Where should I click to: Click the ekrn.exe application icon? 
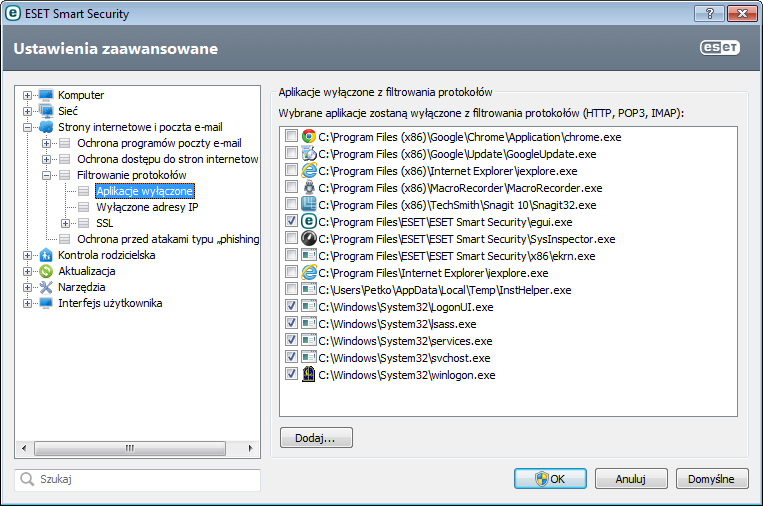click(x=309, y=255)
